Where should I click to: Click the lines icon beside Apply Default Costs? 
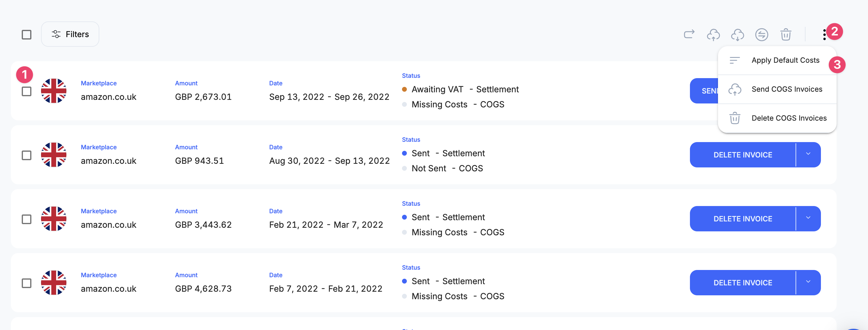click(x=735, y=60)
